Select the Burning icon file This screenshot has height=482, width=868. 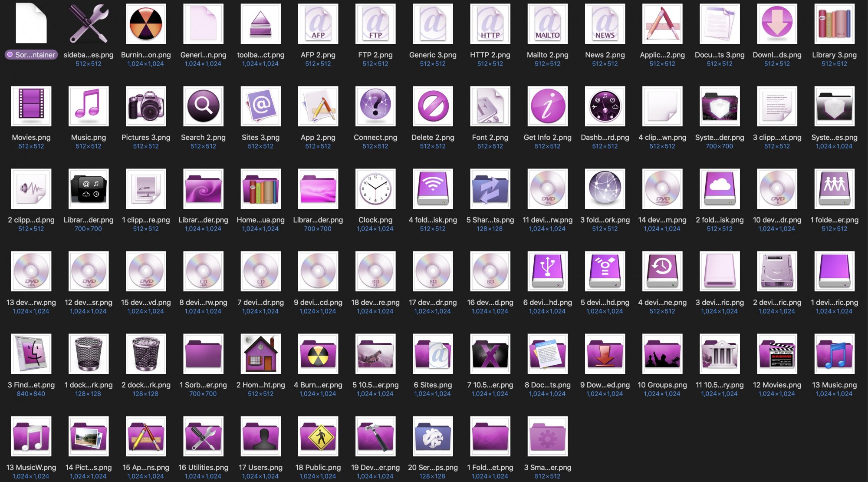(146, 24)
